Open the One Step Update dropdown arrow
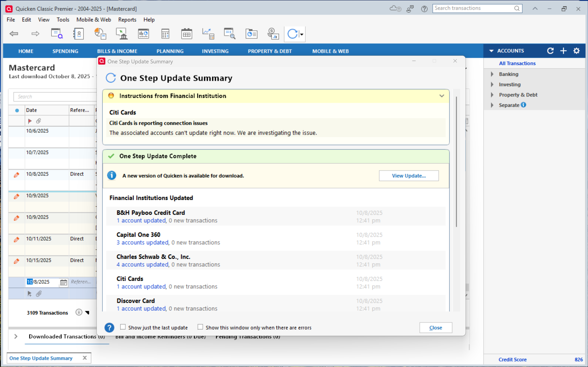588x367 pixels. [301, 34]
